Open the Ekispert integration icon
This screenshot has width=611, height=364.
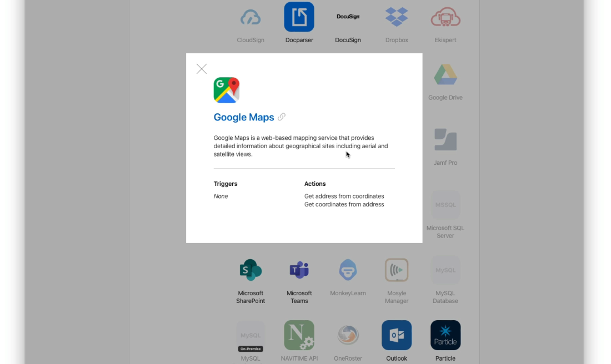[445, 17]
